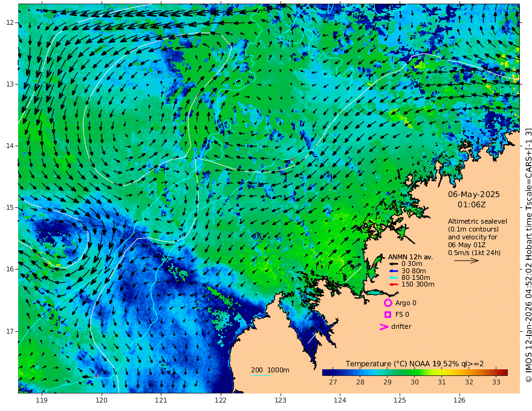Click the longitude axis label 123
532x411 pixels.
(281, 401)
